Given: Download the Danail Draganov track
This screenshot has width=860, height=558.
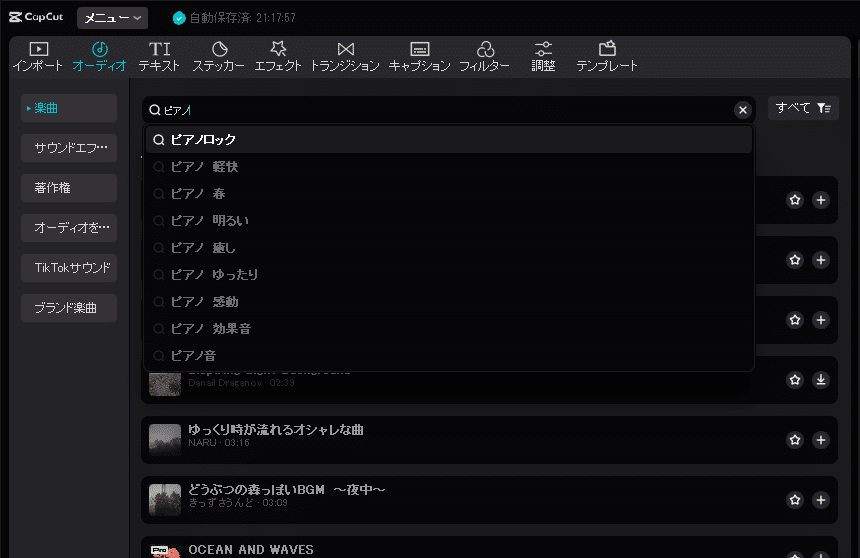Looking at the screenshot, I should [x=821, y=380].
